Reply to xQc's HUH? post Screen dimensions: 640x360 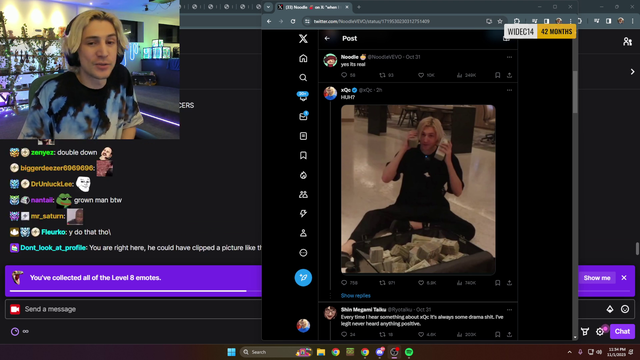(344, 282)
